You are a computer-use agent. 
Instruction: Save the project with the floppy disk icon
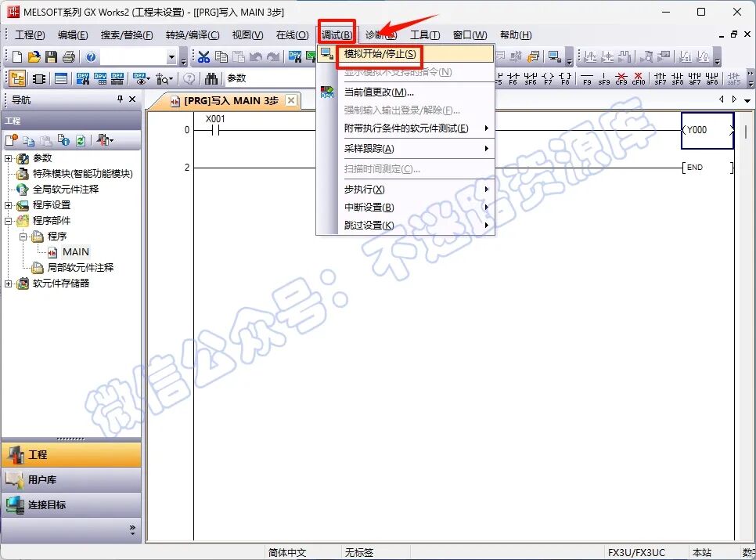[x=51, y=57]
